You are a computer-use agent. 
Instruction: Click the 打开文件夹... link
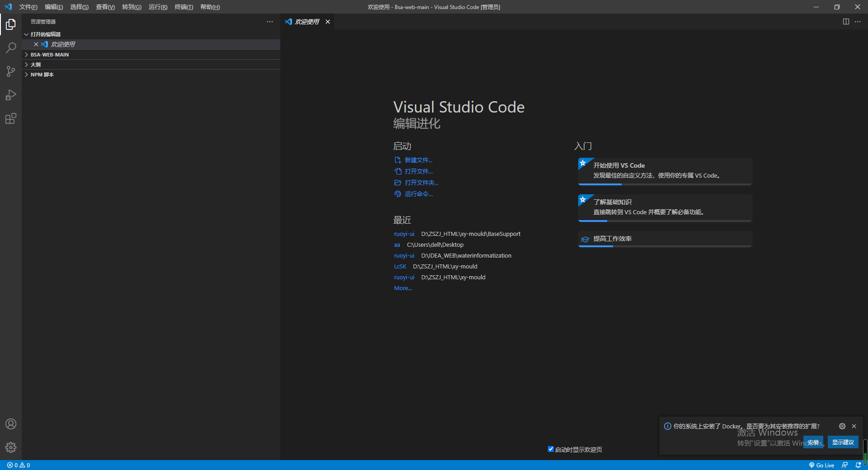422,183
